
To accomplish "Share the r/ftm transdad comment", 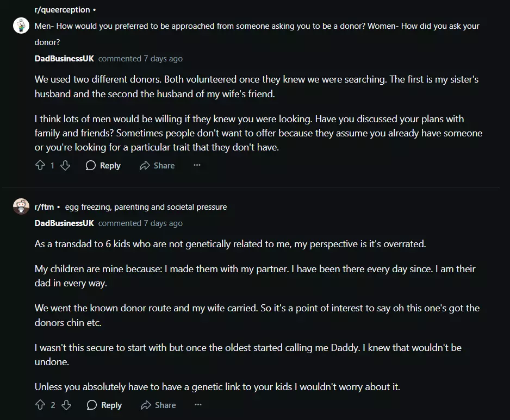I will [158, 405].
